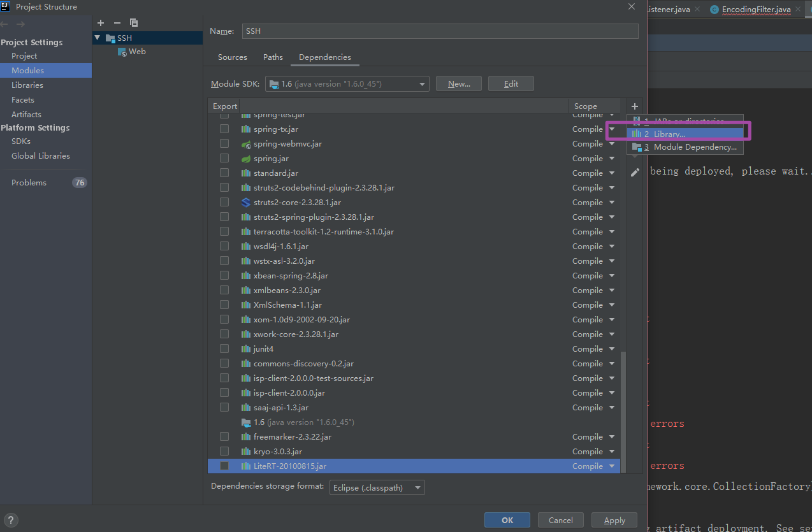812x532 pixels.
Task: Click the Edit SDK button
Action: tap(511, 84)
